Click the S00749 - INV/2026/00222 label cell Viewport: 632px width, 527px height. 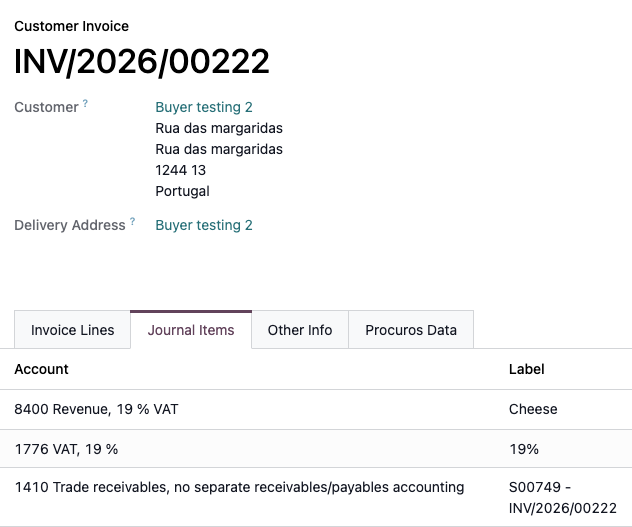[x=563, y=498]
